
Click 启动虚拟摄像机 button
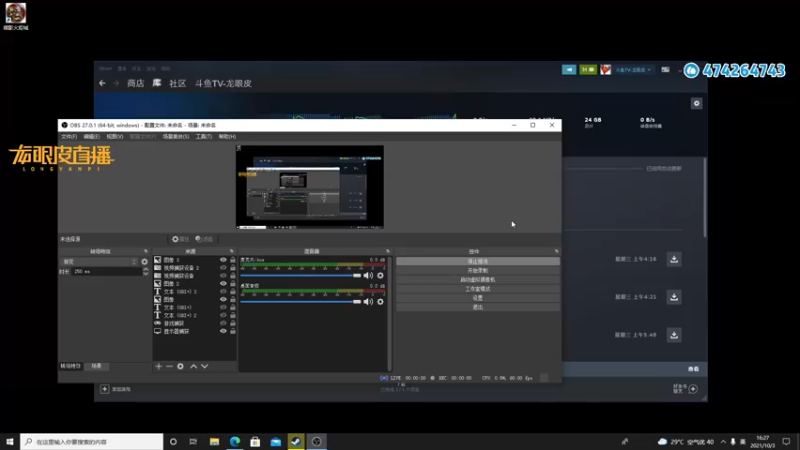pyautogui.click(x=478, y=280)
